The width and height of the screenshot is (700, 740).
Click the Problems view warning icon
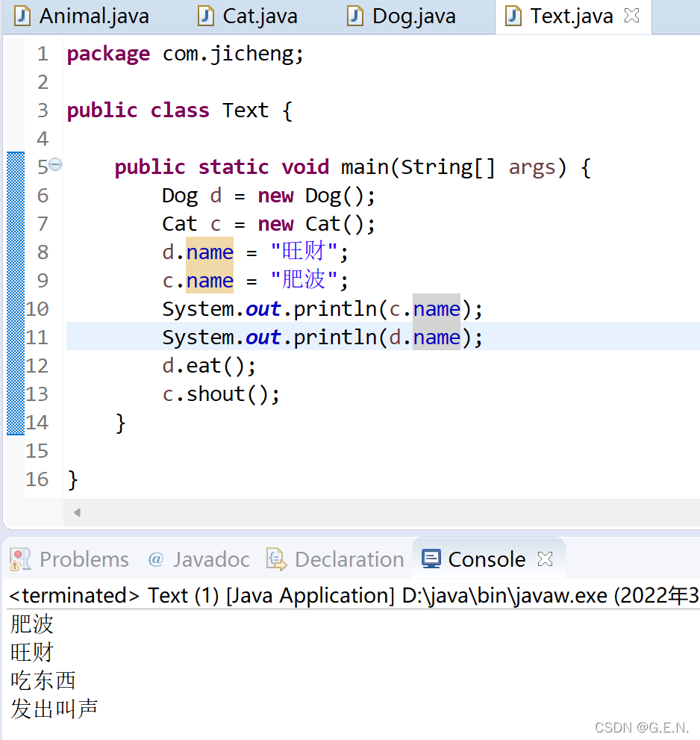(x=20, y=559)
